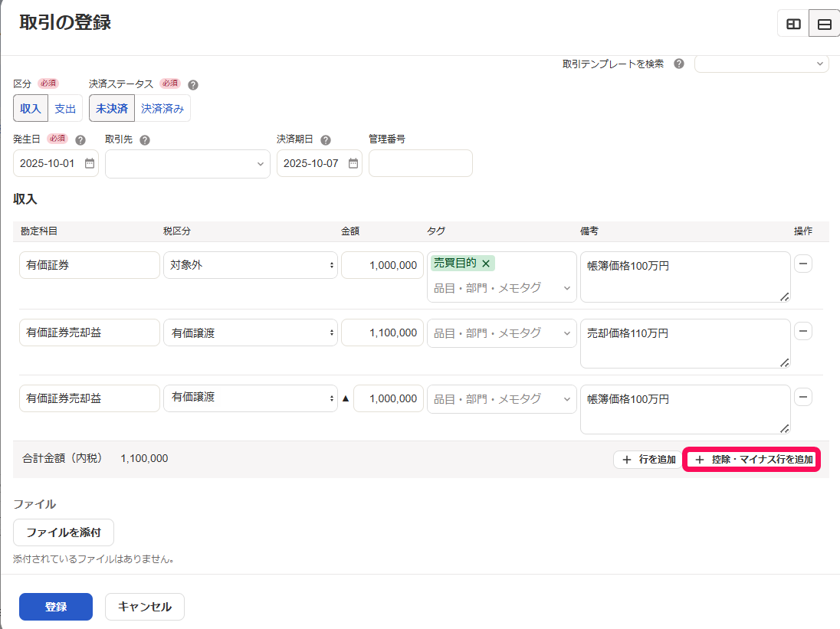Edit the 有価証券 account field

tap(90, 265)
